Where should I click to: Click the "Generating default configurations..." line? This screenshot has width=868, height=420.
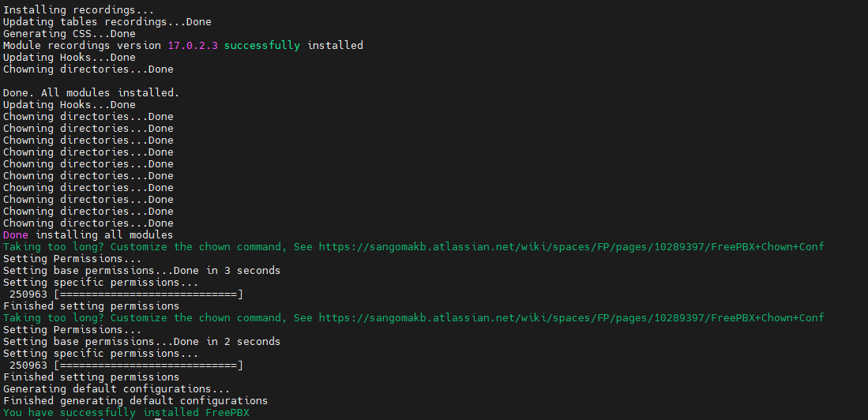point(116,389)
